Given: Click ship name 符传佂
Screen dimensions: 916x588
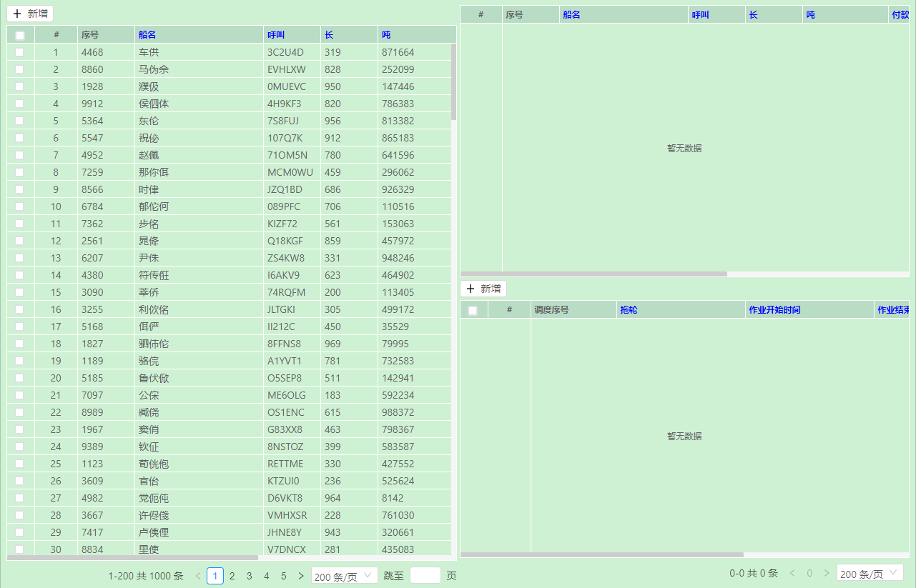Looking at the screenshot, I should click(154, 275).
